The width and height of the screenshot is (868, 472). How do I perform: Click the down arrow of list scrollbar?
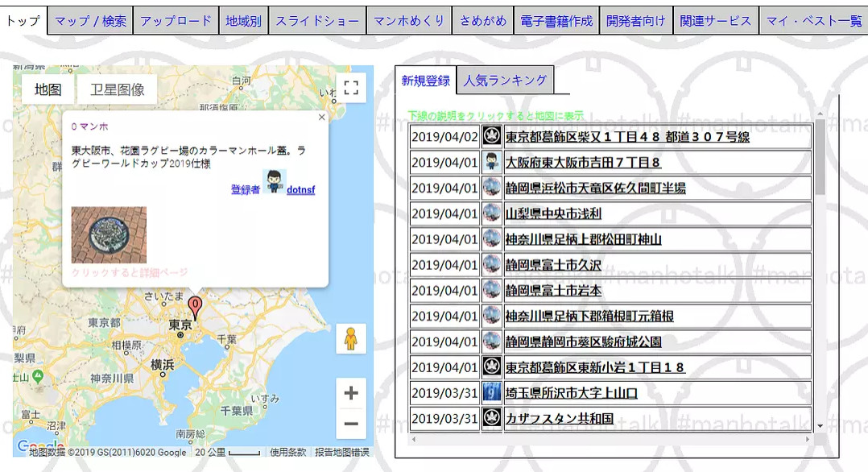pyautogui.click(x=820, y=426)
